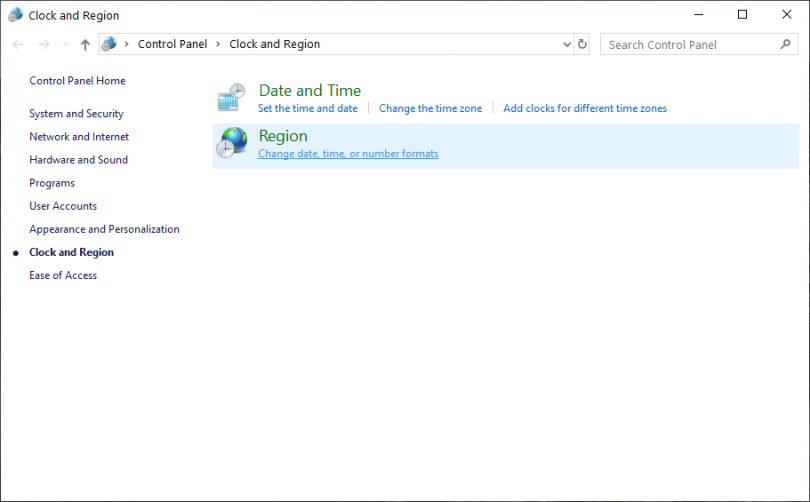Refresh the Clock and Region page
Image resolution: width=810 pixels, height=502 pixels.
pos(582,44)
